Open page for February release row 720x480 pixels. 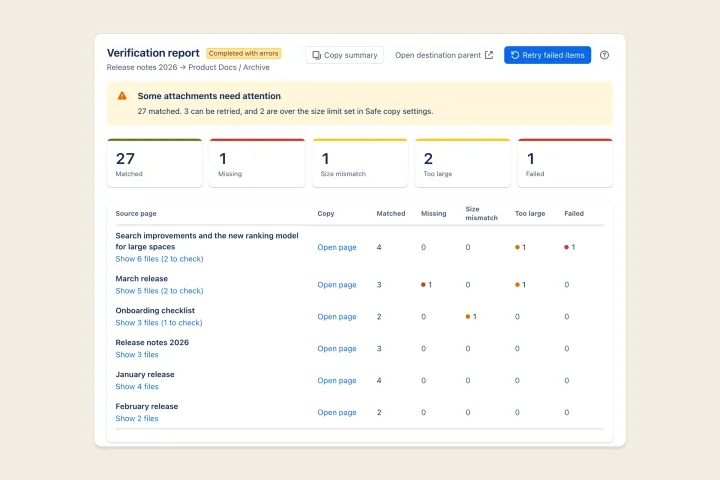click(x=337, y=412)
